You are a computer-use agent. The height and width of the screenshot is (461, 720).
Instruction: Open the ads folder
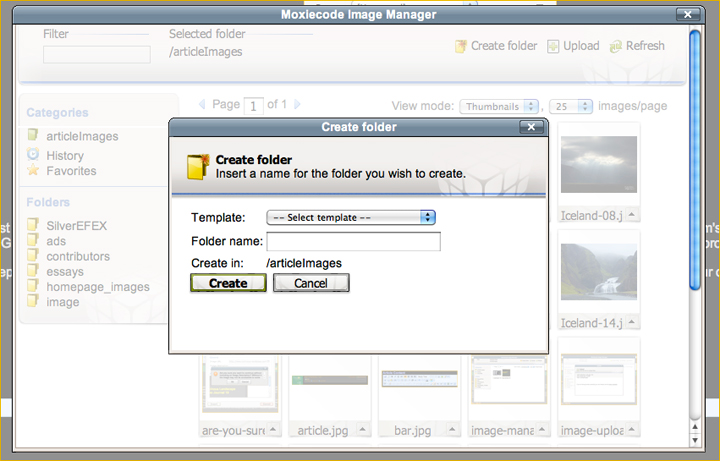[56, 241]
